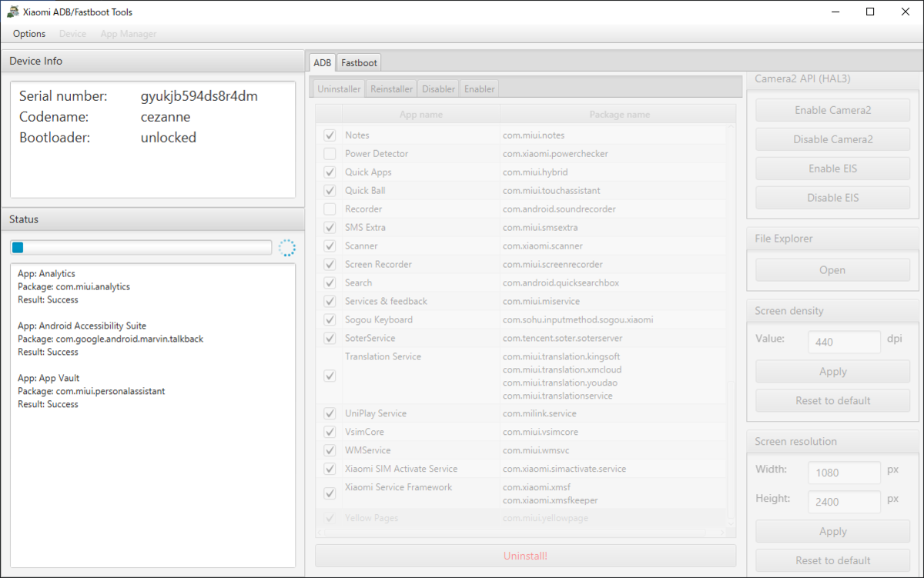This screenshot has width=924, height=578.
Task: Click the app list horizontal scrollbar
Action: coord(521,532)
